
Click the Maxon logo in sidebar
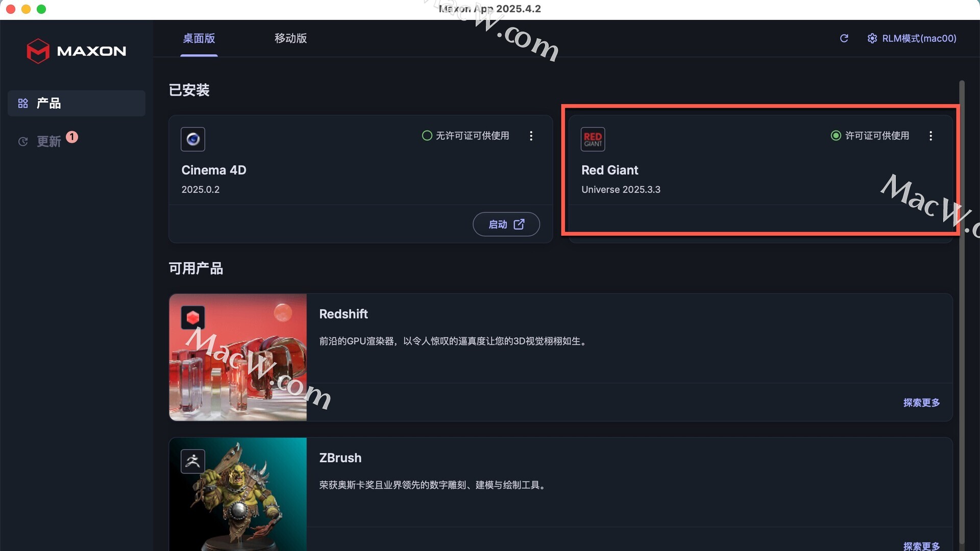coord(76,51)
